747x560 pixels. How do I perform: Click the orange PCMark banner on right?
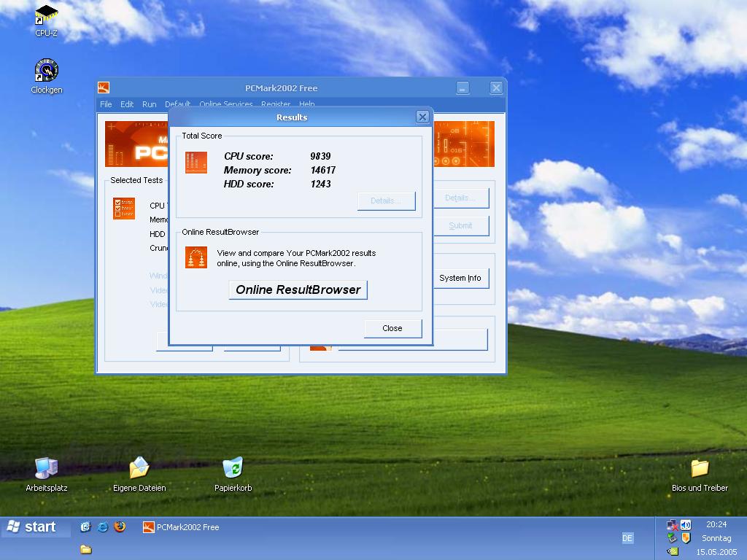(464, 144)
